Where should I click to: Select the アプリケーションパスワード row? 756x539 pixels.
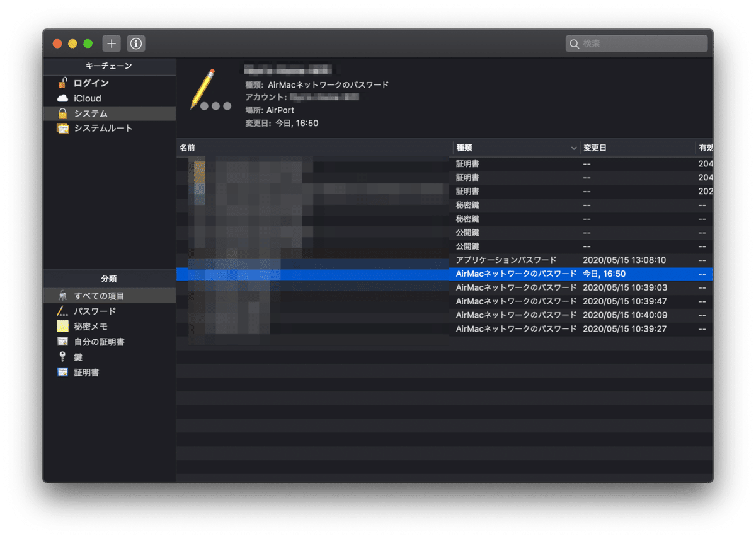pos(445,260)
